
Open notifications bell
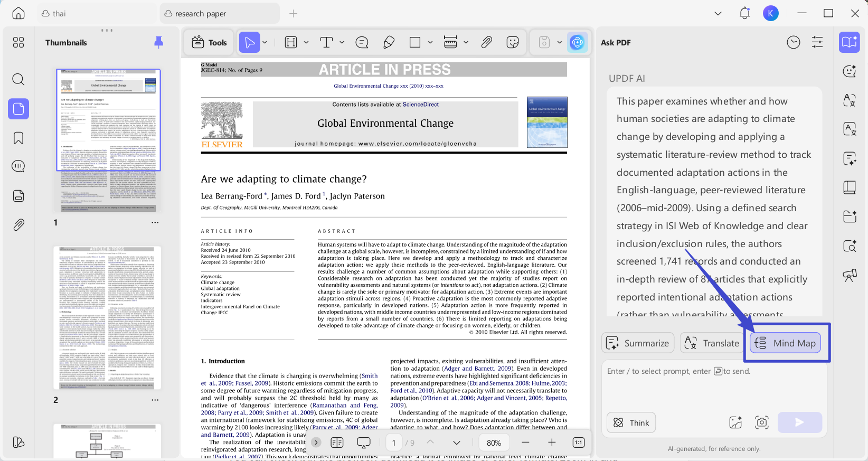pyautogui.click(x=745, y=13)
